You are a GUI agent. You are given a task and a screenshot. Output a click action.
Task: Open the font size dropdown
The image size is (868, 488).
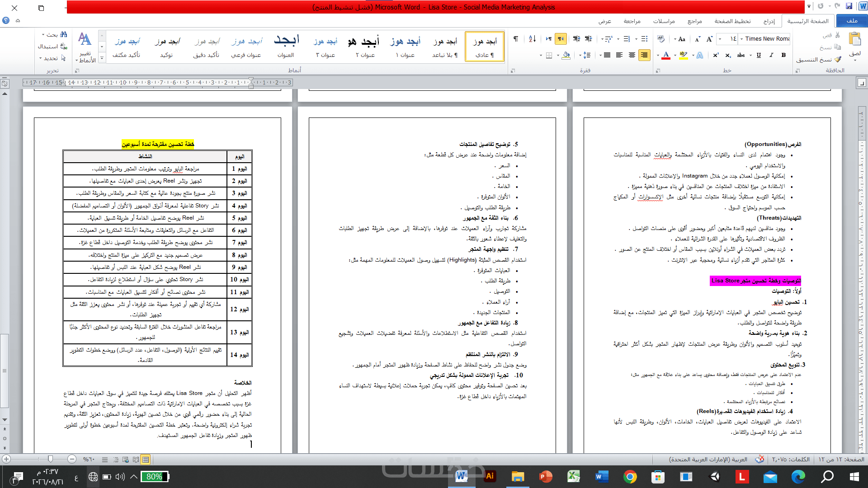[x=720, y=39]
